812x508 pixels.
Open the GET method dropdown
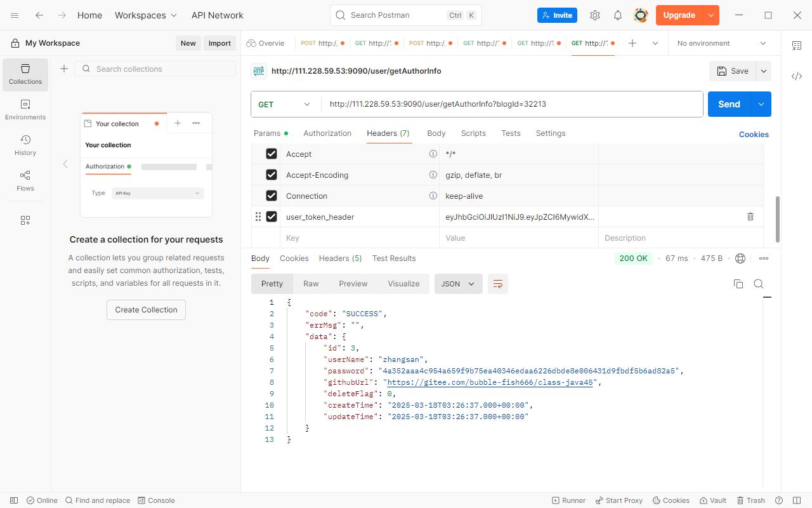click(285, 104)
